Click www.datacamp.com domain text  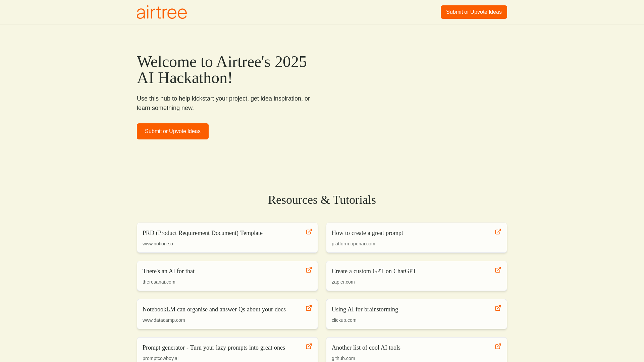click(x=164, y=320)
